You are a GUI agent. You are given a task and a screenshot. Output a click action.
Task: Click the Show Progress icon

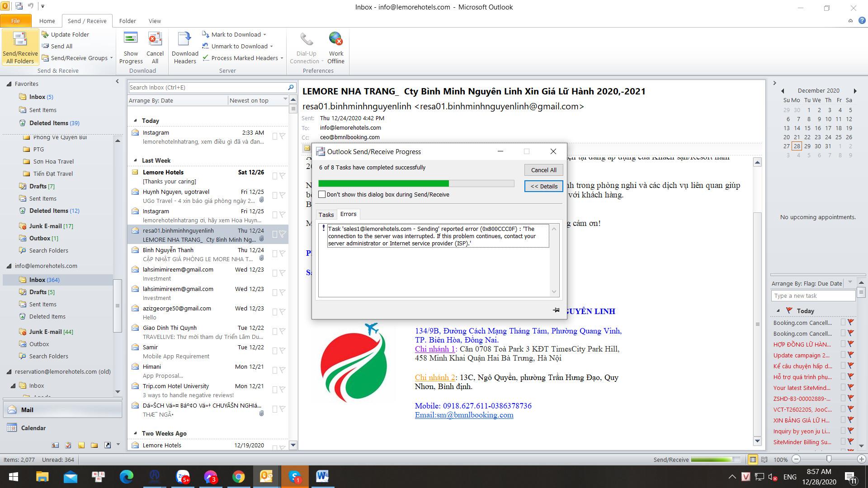130,47
